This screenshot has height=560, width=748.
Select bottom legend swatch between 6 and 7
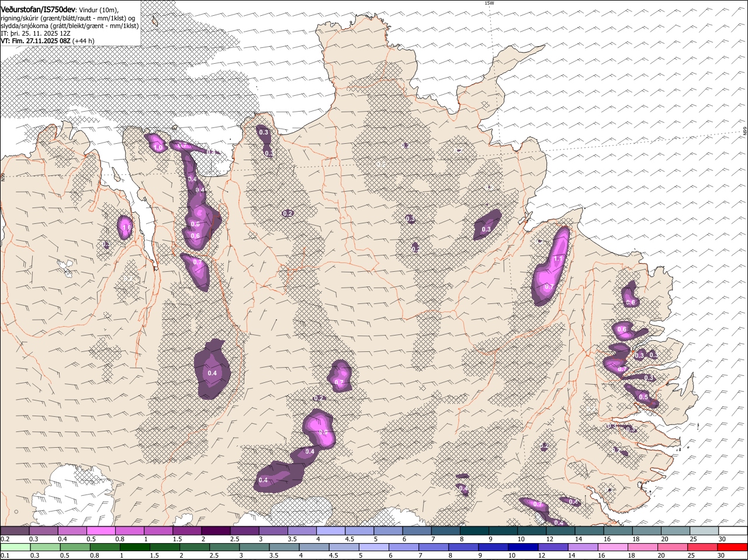[x=404, y=547]
